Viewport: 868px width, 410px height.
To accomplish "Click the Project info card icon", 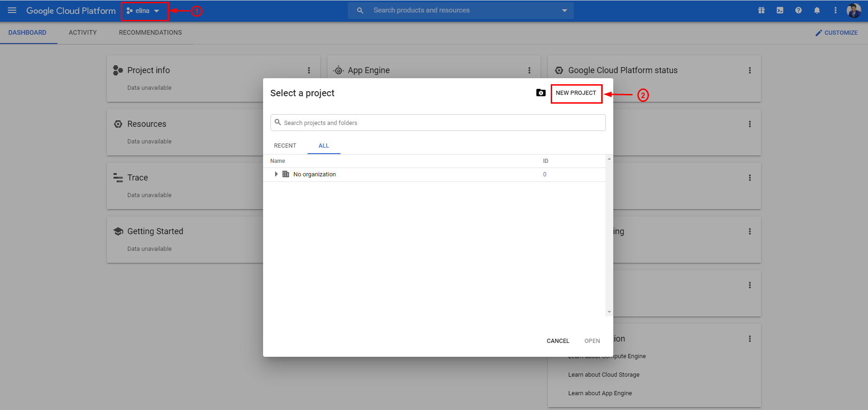I will point(118,70).
